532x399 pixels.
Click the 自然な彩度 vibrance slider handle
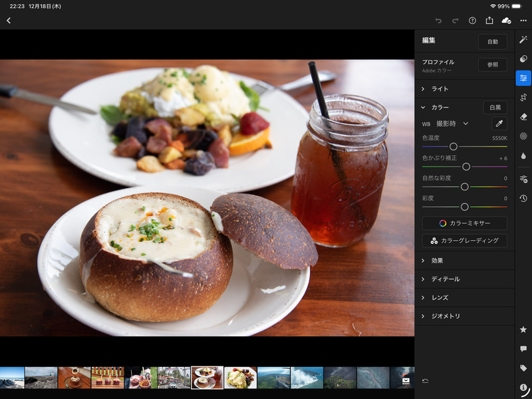point(464,187)
